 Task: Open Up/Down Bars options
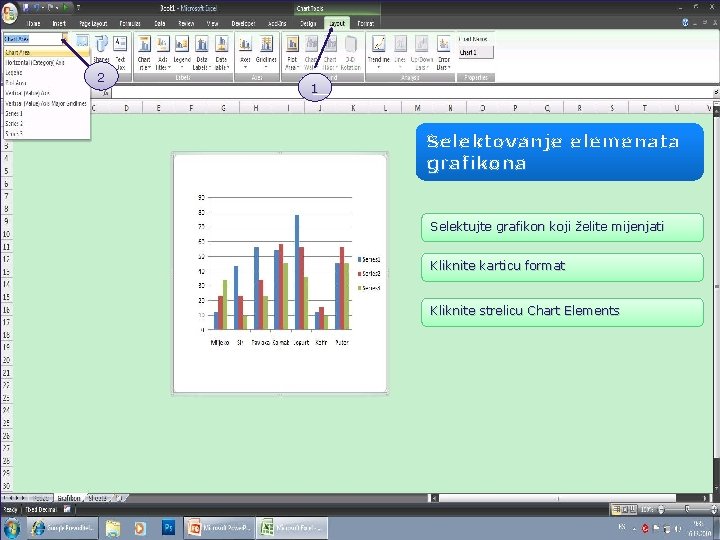(x=421, y=52)
